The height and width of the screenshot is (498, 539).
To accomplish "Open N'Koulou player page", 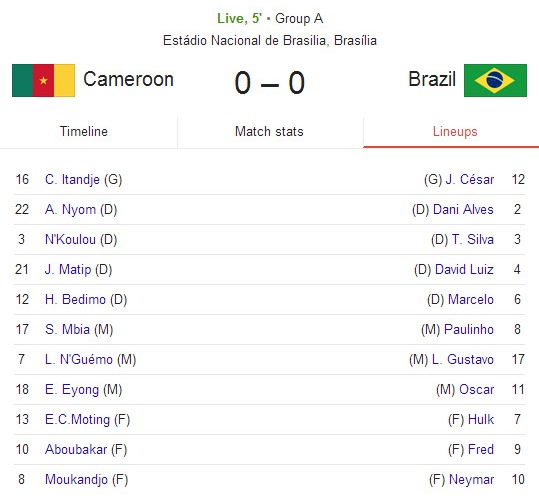I will [x=70, y=240].
